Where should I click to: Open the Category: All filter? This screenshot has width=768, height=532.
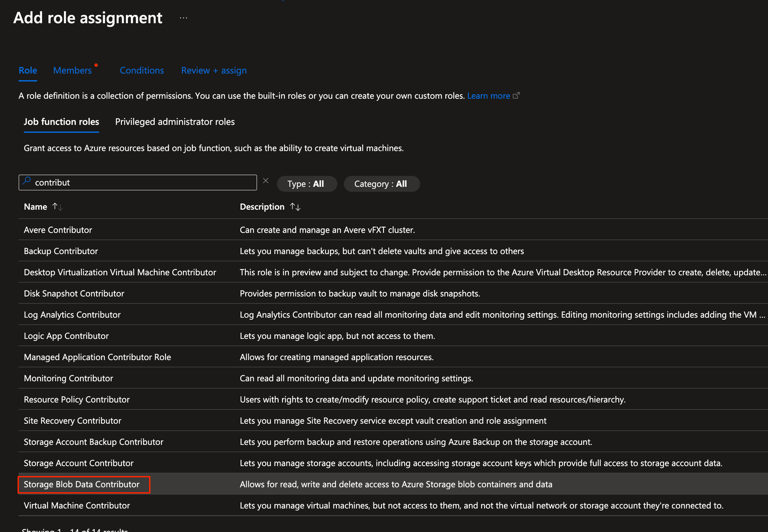point(381,184)
